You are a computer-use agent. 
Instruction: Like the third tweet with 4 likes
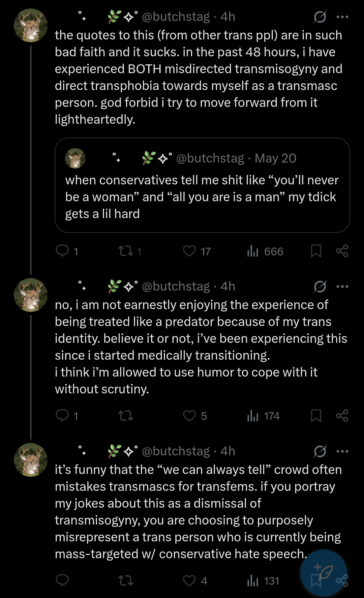click(189, 580)
